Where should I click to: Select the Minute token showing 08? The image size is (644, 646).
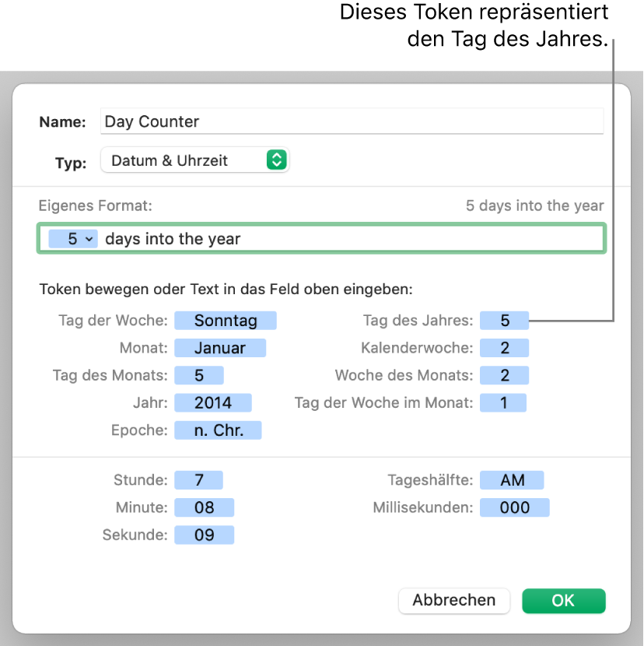pos(205,507)
